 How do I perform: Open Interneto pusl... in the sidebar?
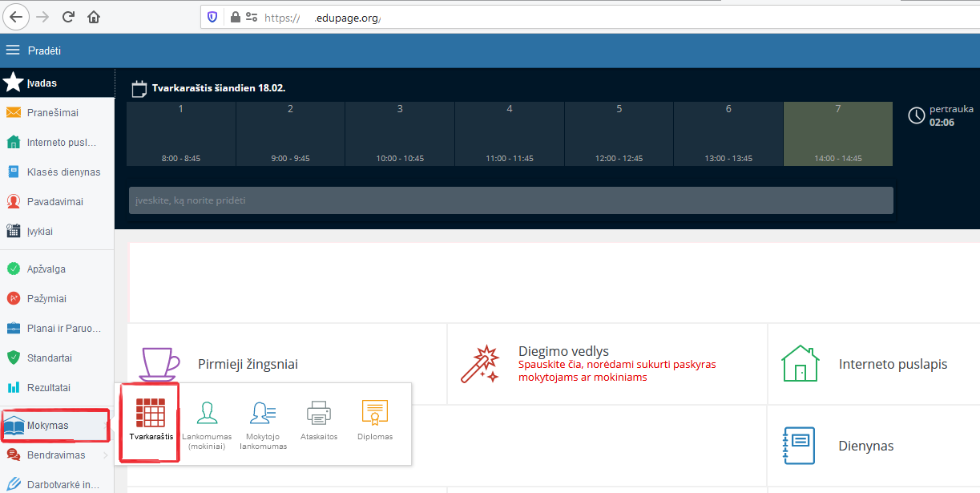point(57,143)
